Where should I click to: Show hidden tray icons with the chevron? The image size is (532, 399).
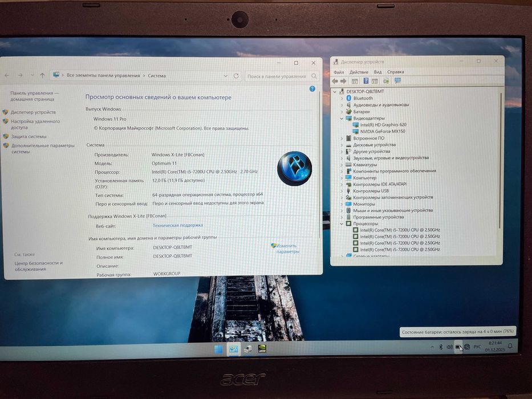432,347
